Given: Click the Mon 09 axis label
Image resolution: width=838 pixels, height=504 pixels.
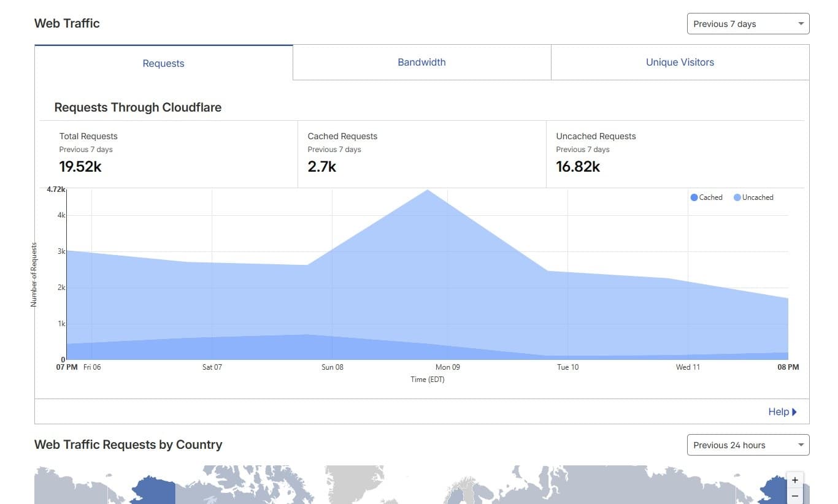Looking at the screenshot, I should pos(447,367).
